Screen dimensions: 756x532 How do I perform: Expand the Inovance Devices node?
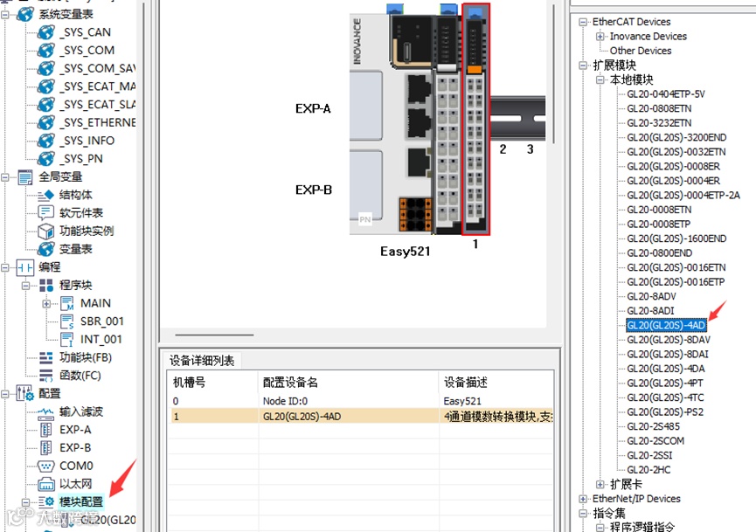tap(600, 36)
